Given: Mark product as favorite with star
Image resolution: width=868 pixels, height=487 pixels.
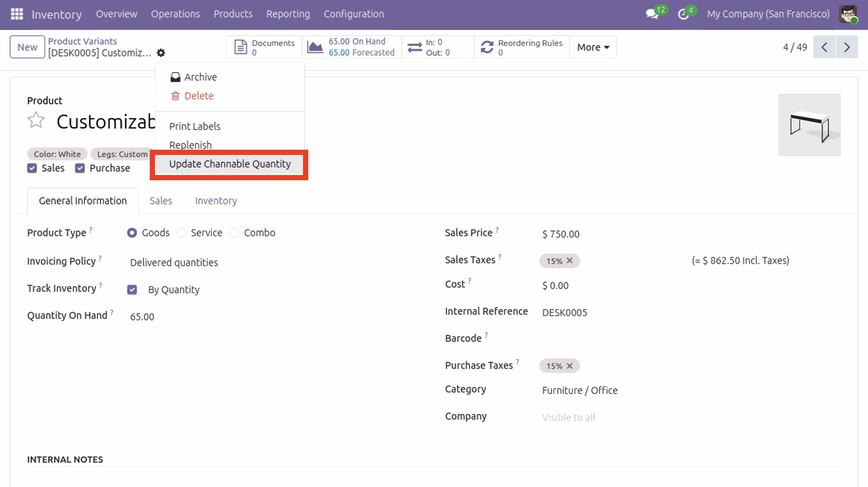Looking at the screenshot, I should [36, 121].
